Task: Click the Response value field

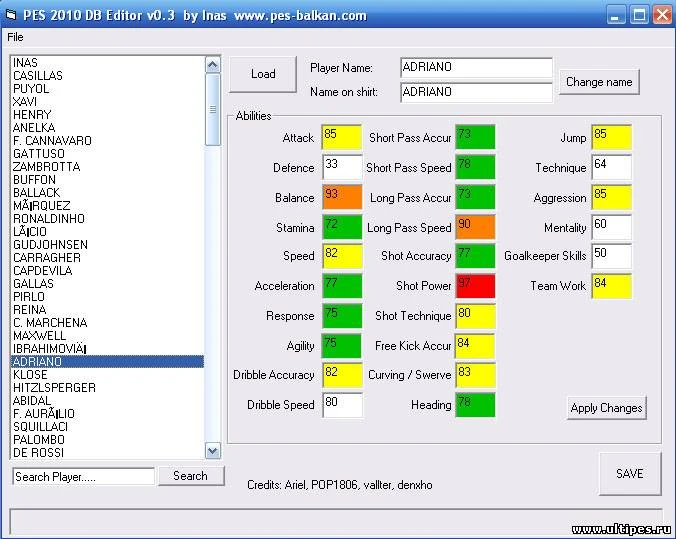Action: pyautogui.click(x=342, y=316)
